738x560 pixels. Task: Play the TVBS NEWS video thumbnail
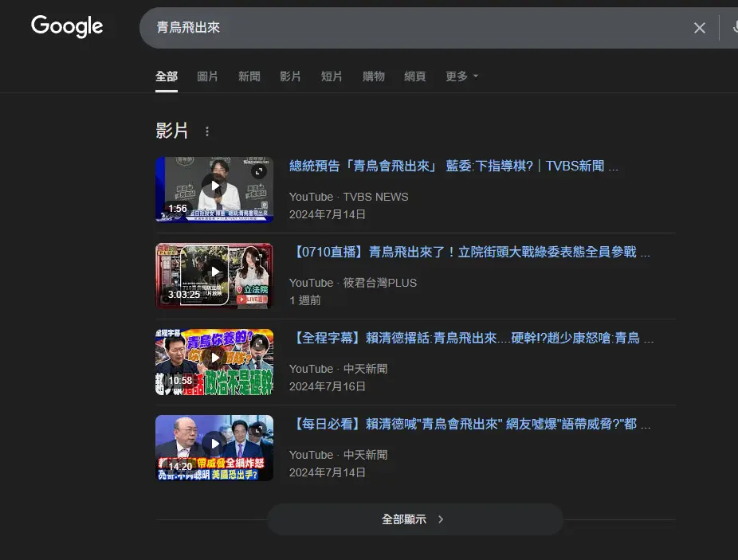[x=214, y=189]
